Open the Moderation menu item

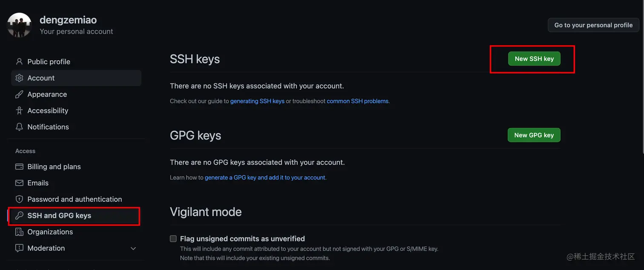[x=46, y=248]
